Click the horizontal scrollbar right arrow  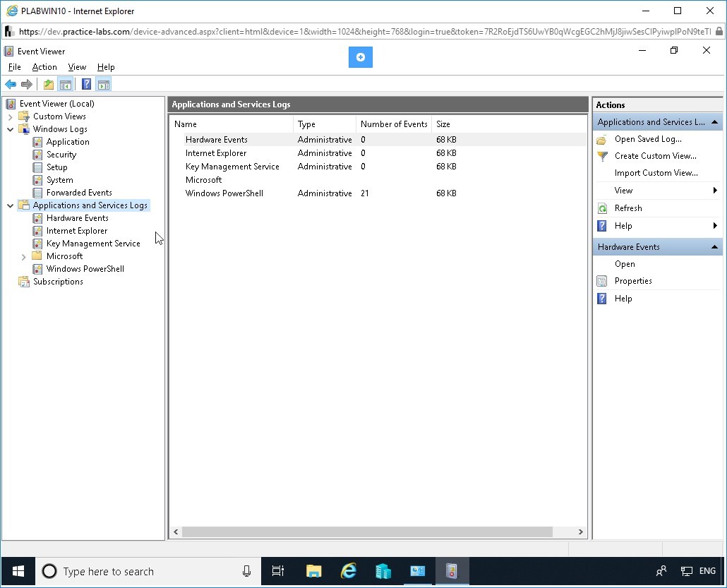coord(580,532)
